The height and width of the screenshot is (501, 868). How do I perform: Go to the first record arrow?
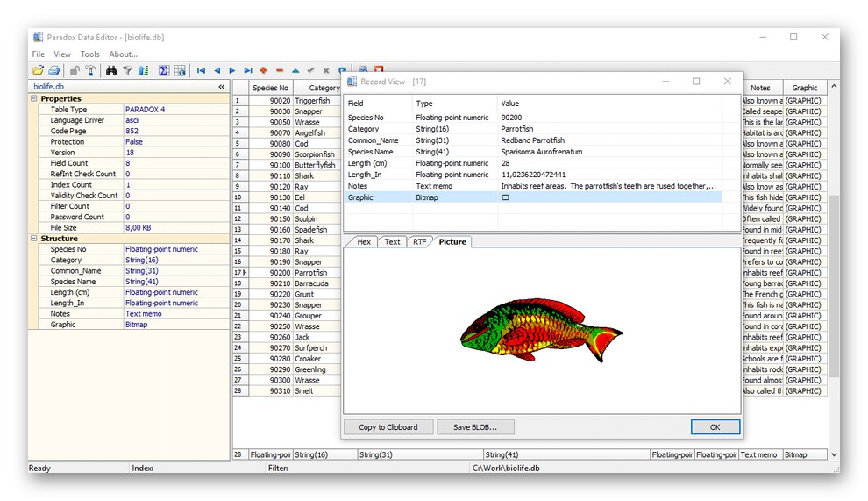pyautogui.click(x=201, y=70)
